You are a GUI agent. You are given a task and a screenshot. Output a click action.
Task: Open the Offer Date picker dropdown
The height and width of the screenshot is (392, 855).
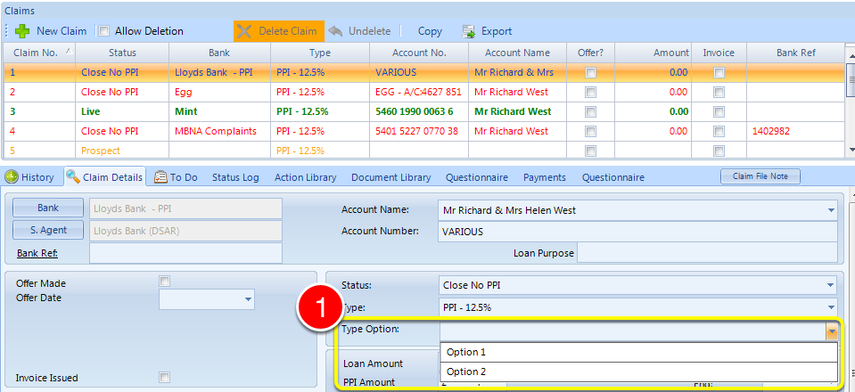point(248,299)
